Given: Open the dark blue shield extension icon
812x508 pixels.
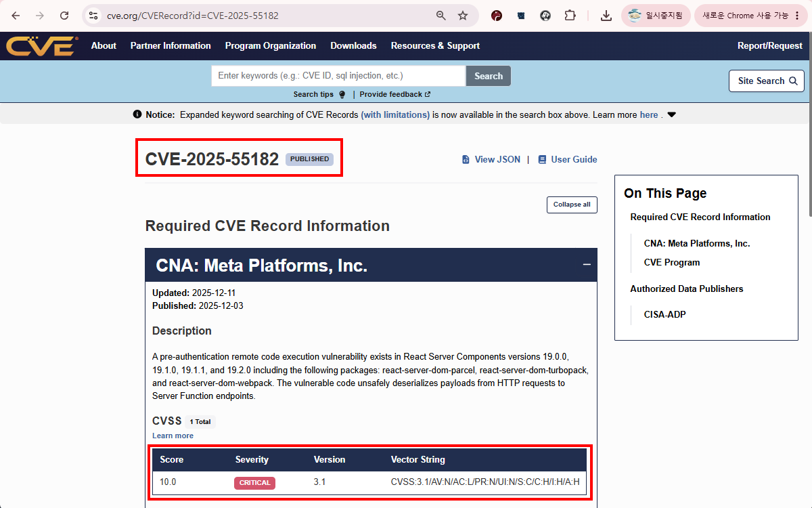Looking at the screenshot, I should (x=521, y=16).
